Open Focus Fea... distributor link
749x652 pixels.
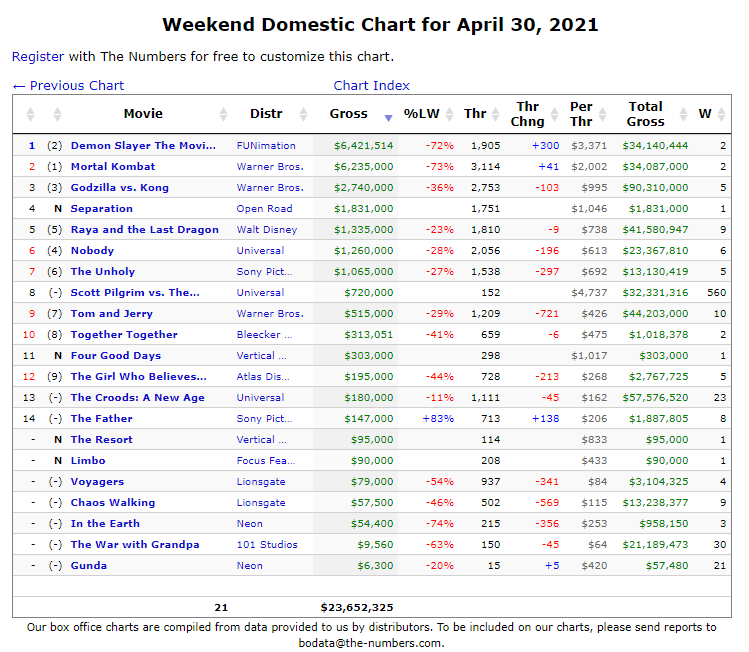266,461
